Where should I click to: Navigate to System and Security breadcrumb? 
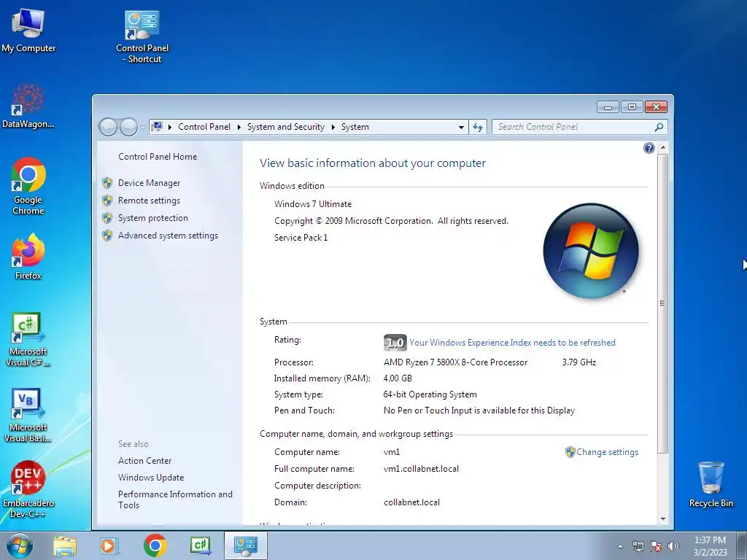(x=285, y=127)
